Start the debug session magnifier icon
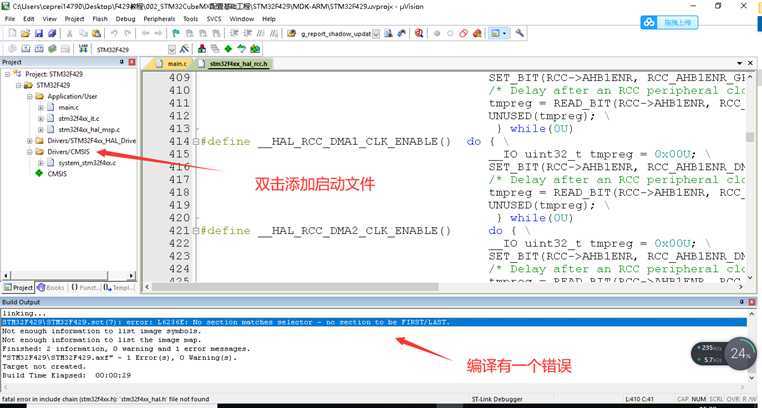The height and width of the screenshot is (408, 762). (418, 34)
